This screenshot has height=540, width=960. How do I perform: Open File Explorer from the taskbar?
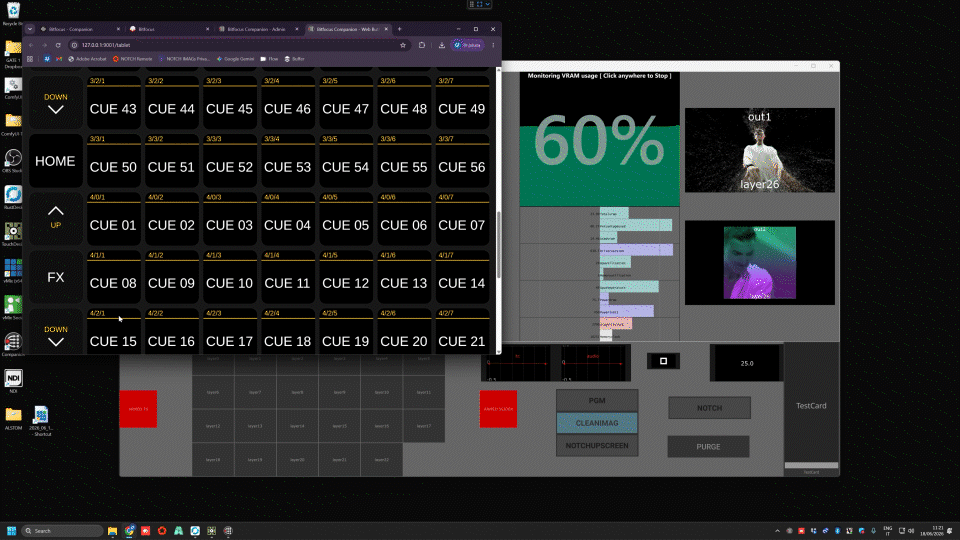click(x=113, y=531)
